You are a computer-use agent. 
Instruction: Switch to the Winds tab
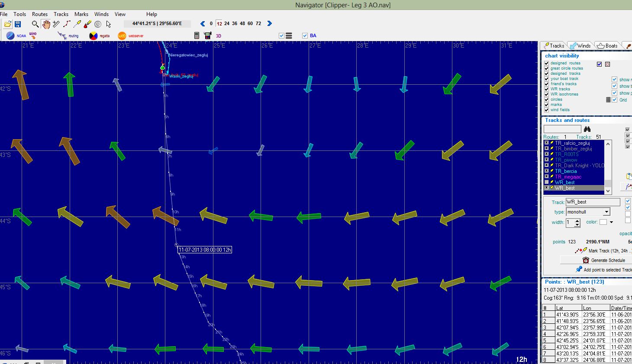(580, 45)
